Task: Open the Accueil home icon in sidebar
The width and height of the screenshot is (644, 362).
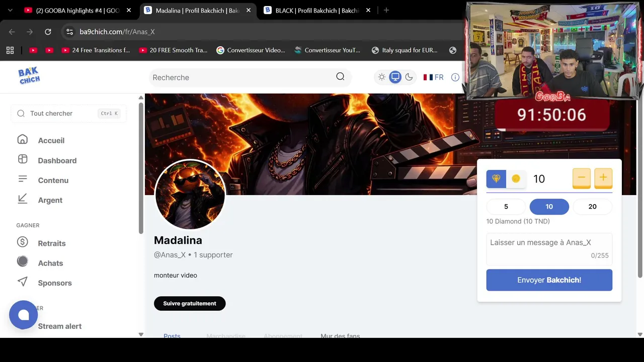Action: click(22, 140)
